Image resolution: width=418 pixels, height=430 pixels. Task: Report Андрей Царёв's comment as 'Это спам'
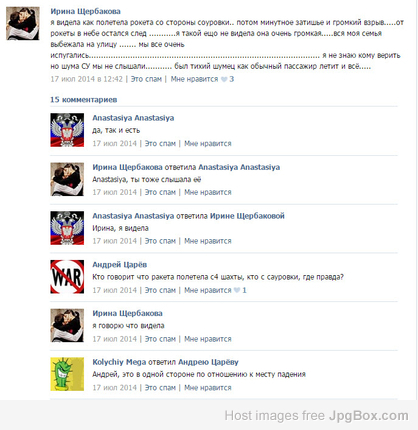(160, 290)
